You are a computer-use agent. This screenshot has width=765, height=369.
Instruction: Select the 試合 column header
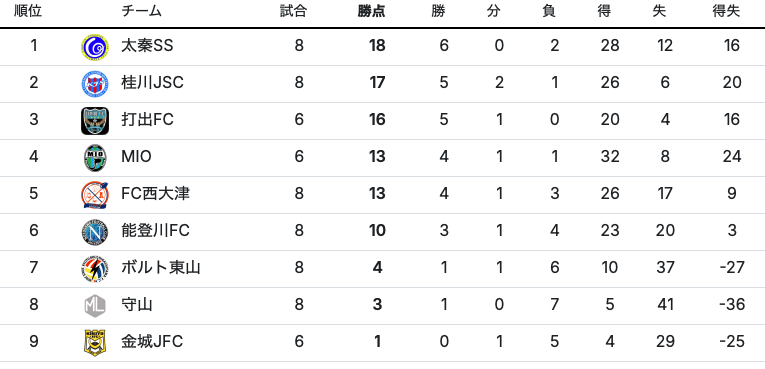tap(293, 11)
